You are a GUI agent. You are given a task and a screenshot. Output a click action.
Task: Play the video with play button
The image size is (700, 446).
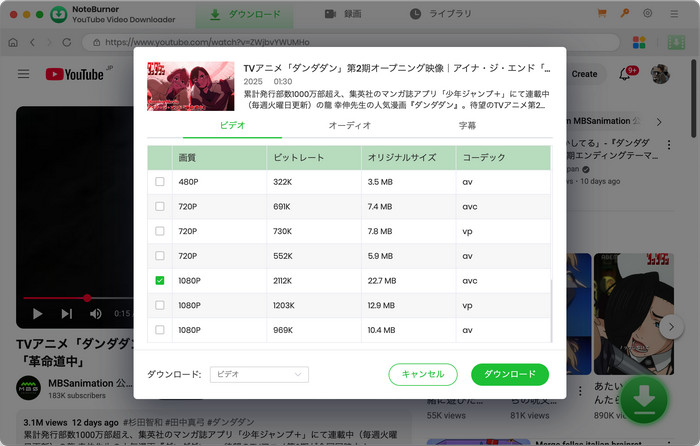click(38, 314)
